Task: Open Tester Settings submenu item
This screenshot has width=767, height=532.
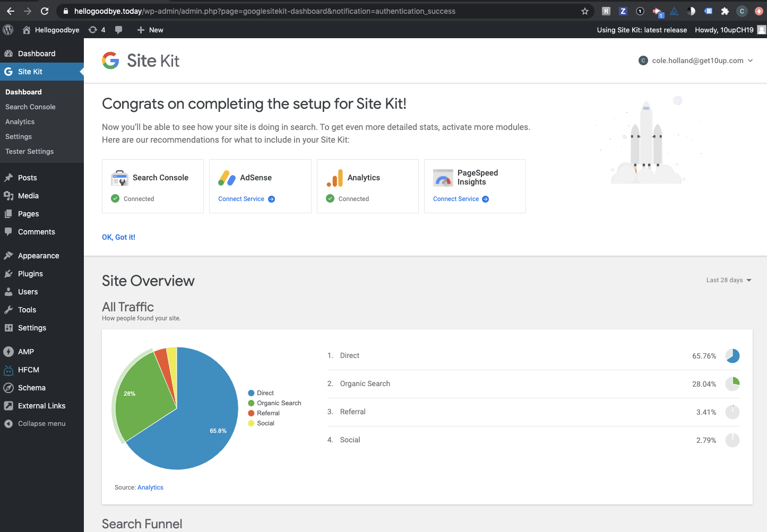Action: 30,151
